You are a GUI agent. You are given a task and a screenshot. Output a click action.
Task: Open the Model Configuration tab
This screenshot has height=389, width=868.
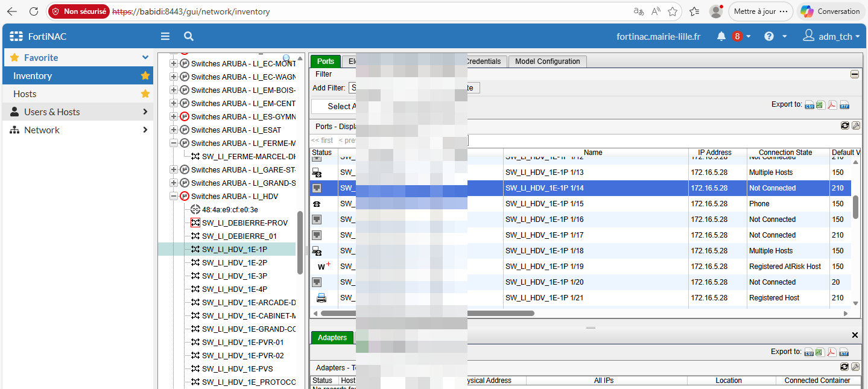pyautogui.click(x=548, y=62)
